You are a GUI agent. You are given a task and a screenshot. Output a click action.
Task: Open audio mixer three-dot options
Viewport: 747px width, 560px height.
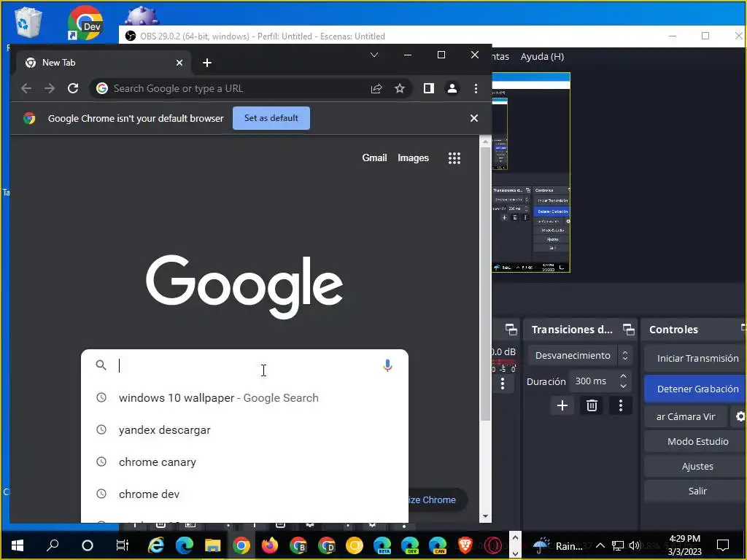click(x=503, y=384)
